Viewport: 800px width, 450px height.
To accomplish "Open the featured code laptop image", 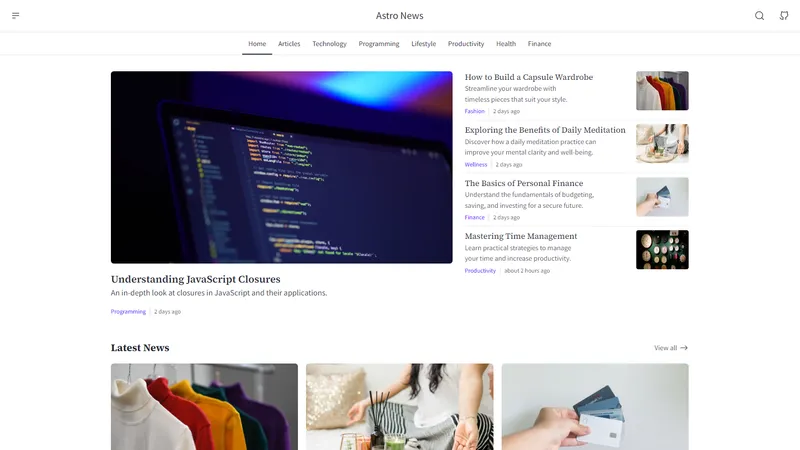I will tap(281, 167).
